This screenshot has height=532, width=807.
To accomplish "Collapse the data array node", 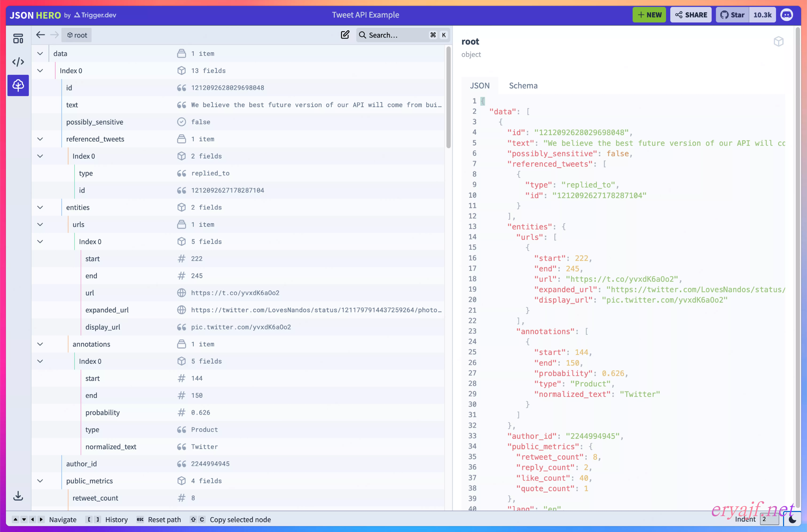I will (40, 54).
